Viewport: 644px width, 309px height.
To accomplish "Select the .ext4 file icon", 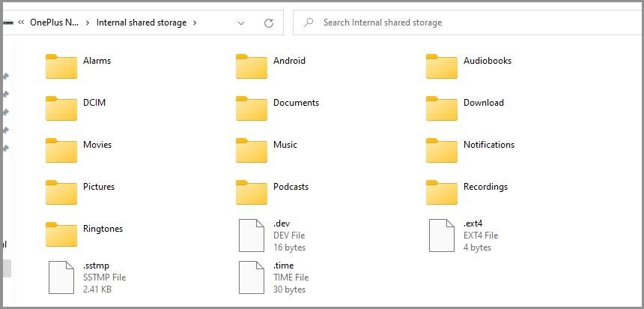I will (x=441, y=235).
